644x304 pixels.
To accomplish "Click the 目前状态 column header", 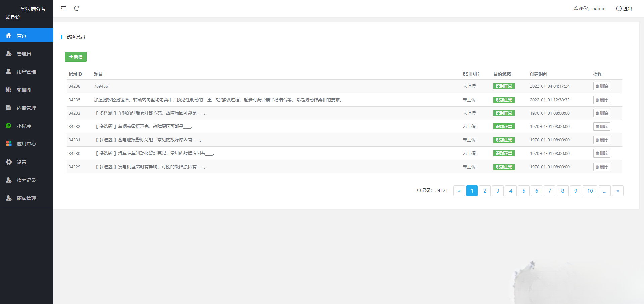I will [x=502, y=74].
